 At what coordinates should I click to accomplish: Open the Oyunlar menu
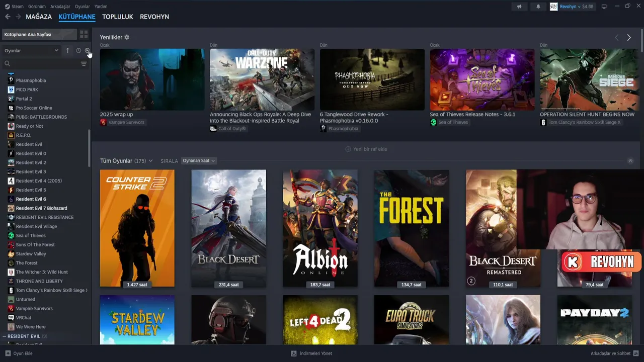pyautogui.click(x=83, y=7)
